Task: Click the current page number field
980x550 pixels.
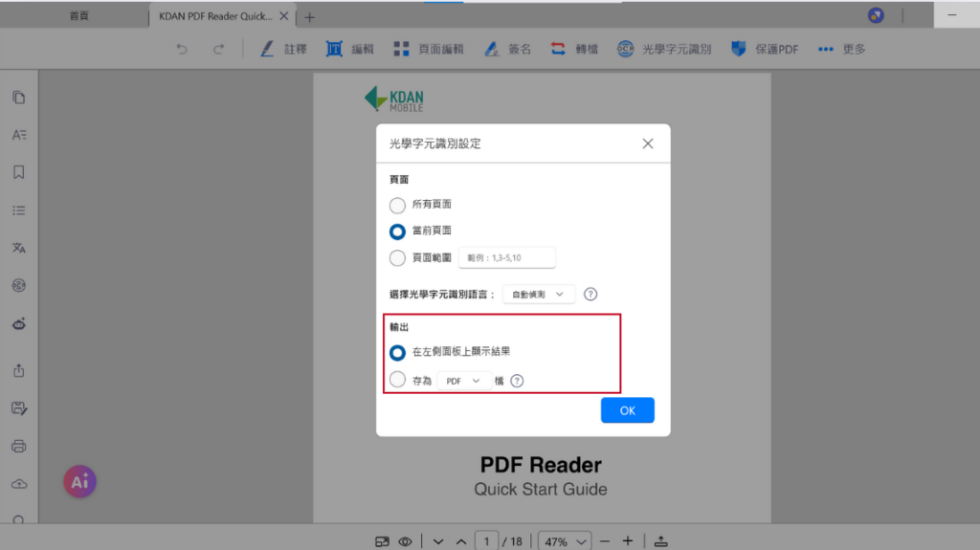Action: pos(487,541)
